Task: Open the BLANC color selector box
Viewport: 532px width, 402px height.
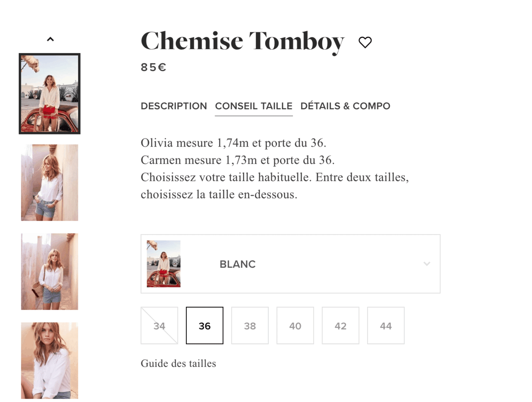Action: tap(290, 264)
